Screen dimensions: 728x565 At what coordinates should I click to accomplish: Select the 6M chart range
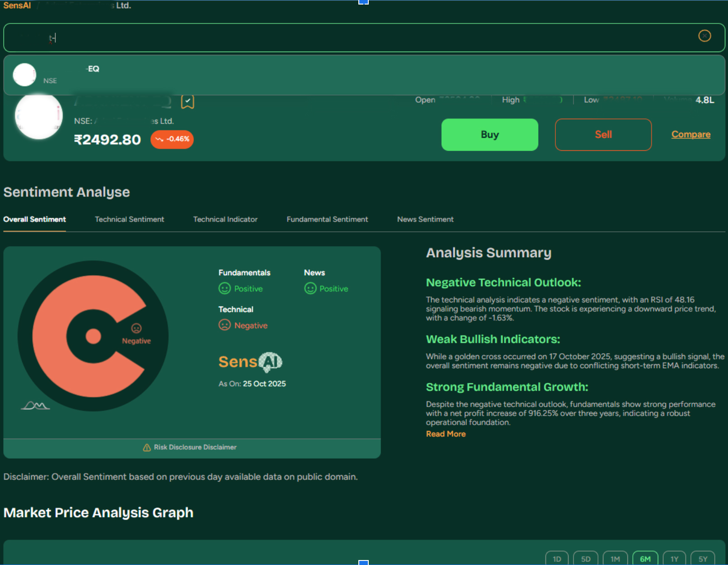(645, 559)
